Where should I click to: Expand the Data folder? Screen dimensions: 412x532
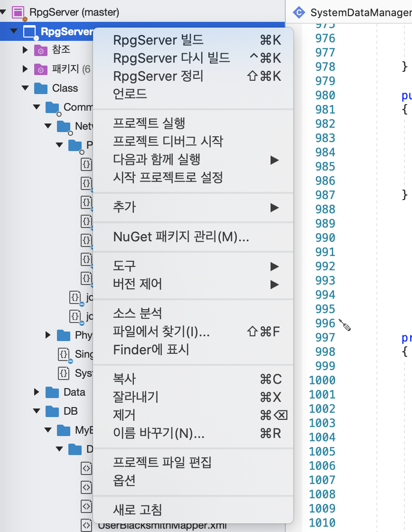[x=37, y=392]
